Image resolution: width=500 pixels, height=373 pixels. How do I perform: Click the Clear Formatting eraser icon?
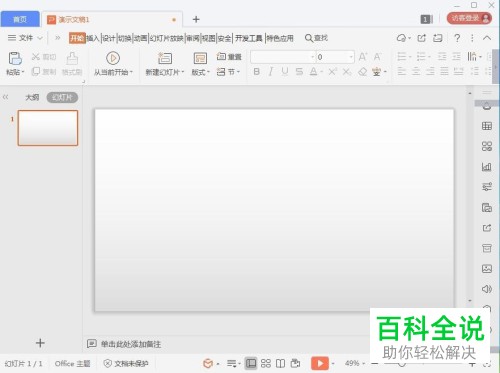coord(362,71)
